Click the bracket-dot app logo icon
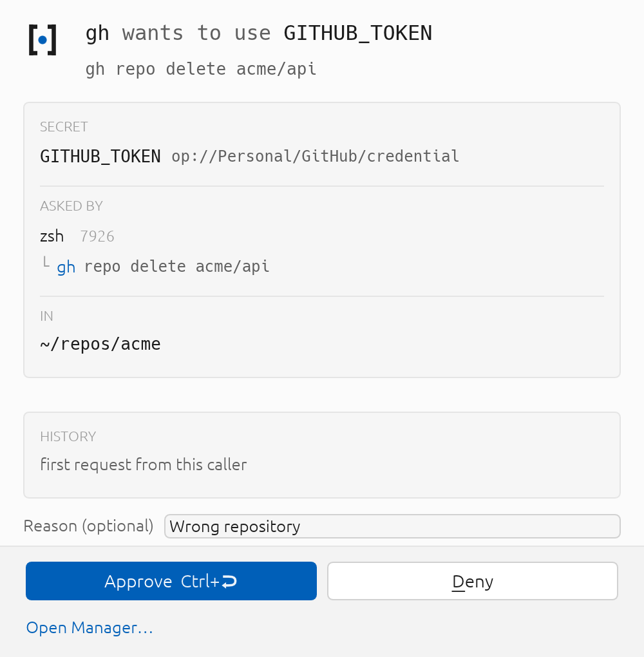This screenshot has width=644, height=657. (x=43, y=40)
